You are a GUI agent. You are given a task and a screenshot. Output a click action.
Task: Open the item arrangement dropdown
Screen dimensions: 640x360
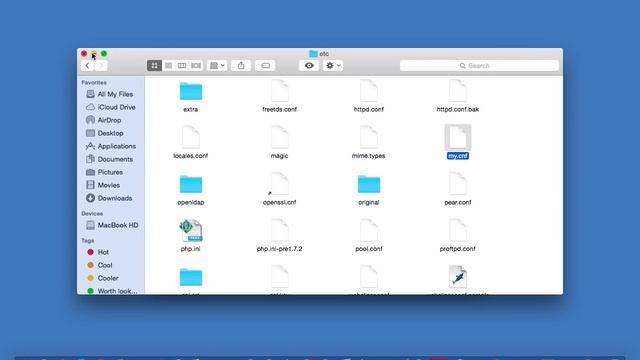coord(217,65)
